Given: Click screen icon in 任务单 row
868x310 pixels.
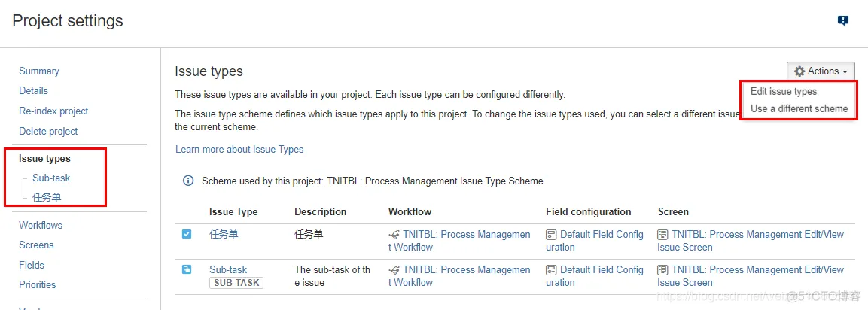Looking at the screenshot, I should pyautogui.click(x=662, y=235).
